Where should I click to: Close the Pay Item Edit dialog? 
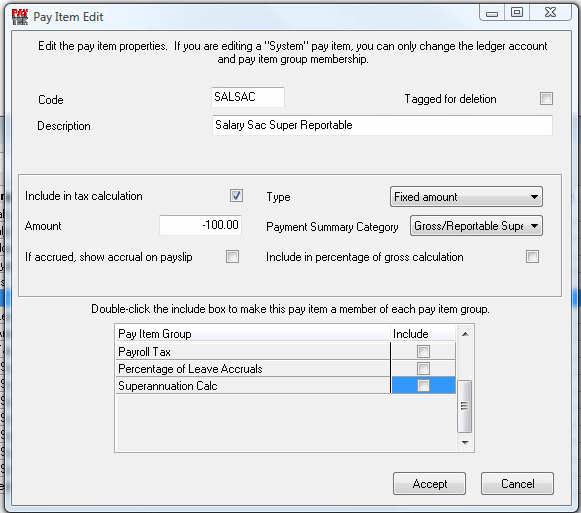550,12
